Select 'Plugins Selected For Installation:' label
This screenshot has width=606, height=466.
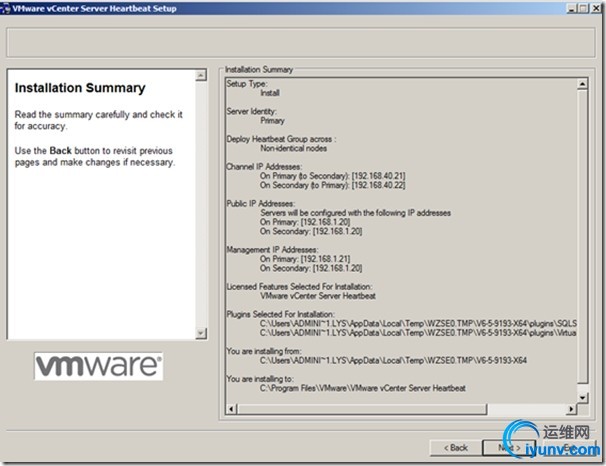281,315
